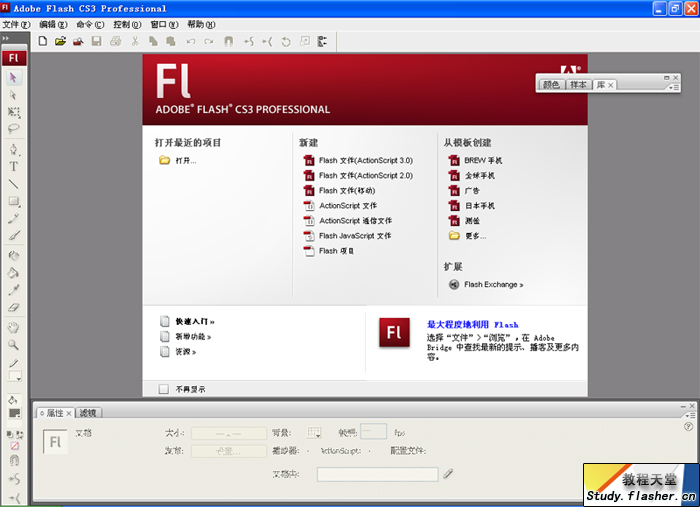
Task: Collapse the 颜色 floating panel
Action: coord(667,78)
